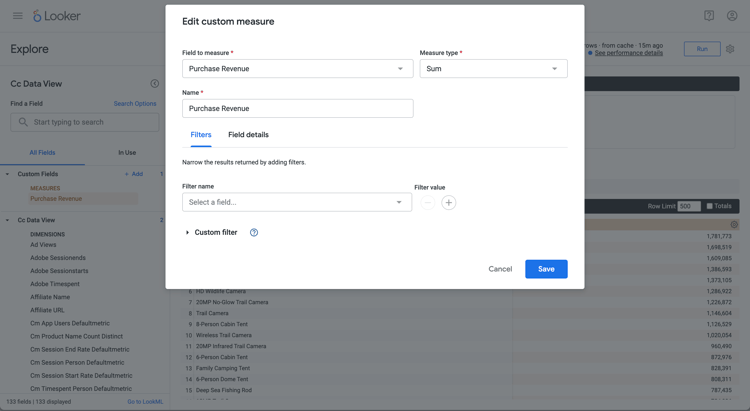Open the Go to LookML link

[x=145, y=402]
